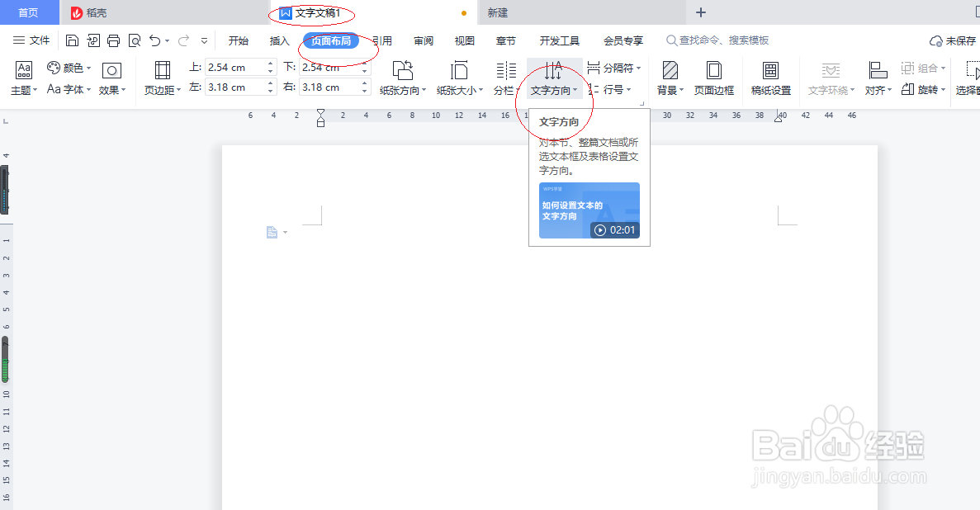The image size is (980, 510).
Task: Click the 未保存 cloud save status
Action: click(x=954, y=40)
